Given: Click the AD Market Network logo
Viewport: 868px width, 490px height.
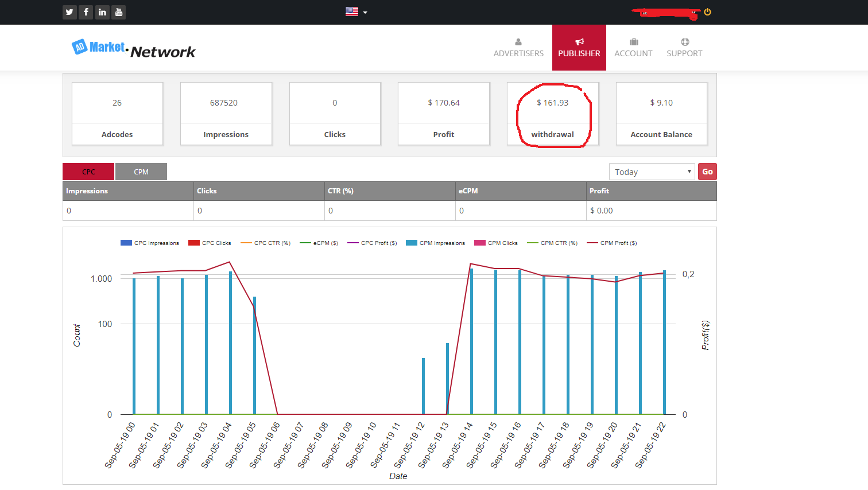Looking at the screenshot, I should (x=133, y=49).
